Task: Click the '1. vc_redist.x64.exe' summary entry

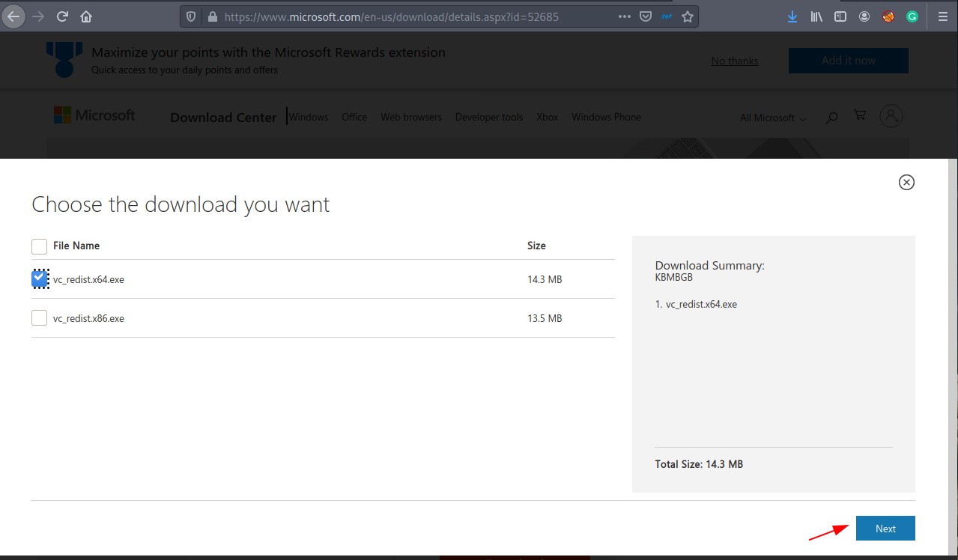Action: point(696,304)
